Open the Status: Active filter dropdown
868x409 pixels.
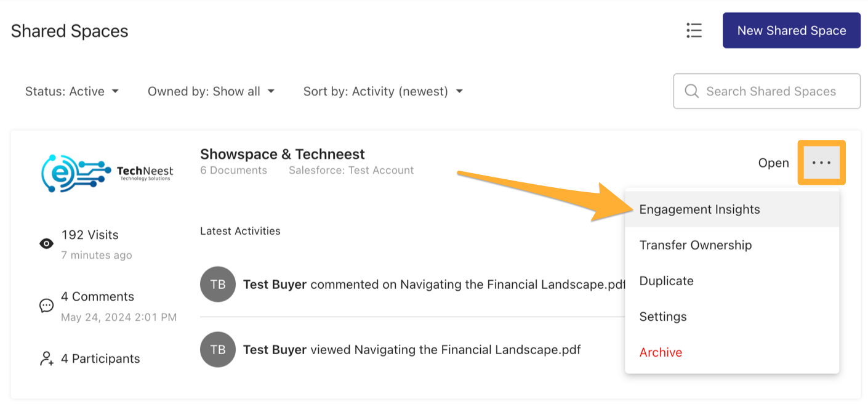click(x=71, y=91)
